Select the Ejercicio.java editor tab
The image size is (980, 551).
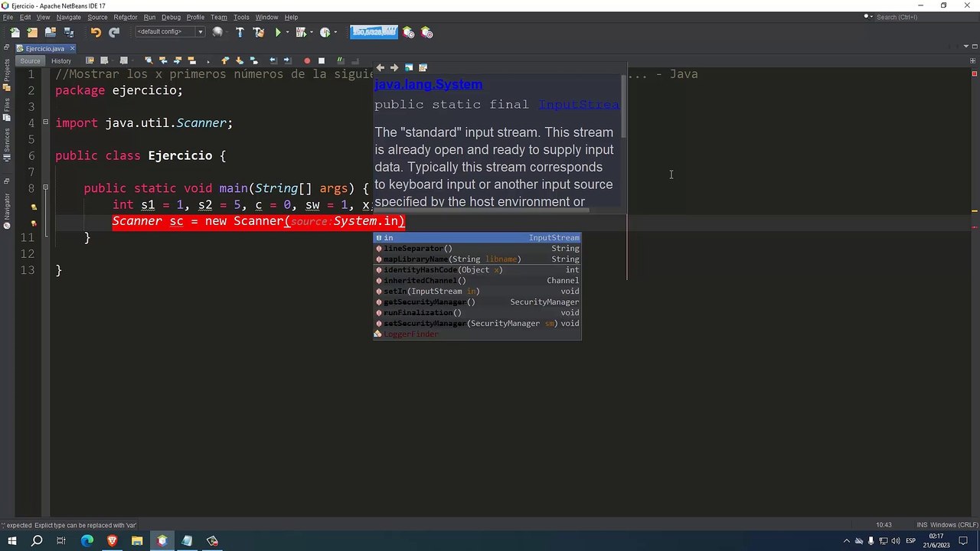44,48
